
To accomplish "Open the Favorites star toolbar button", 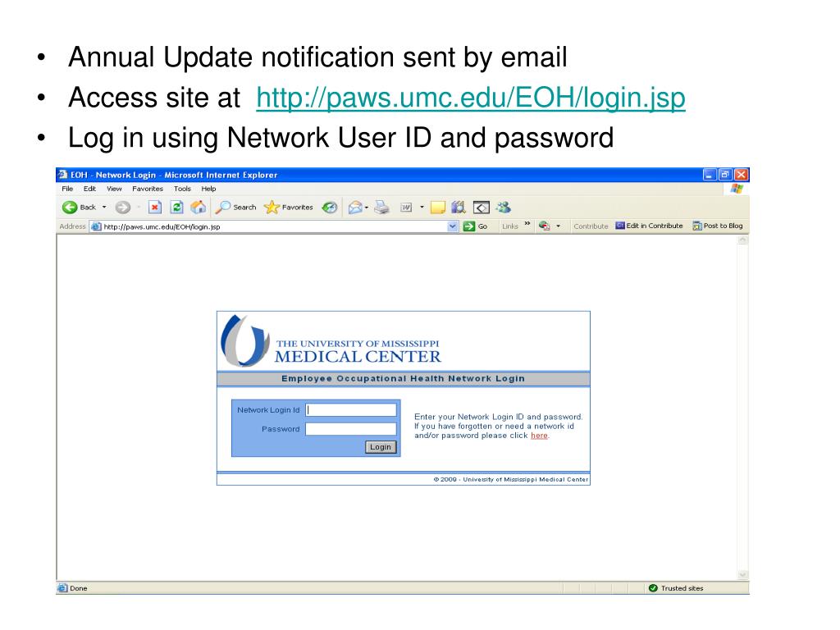I will [x=288, y=208].
